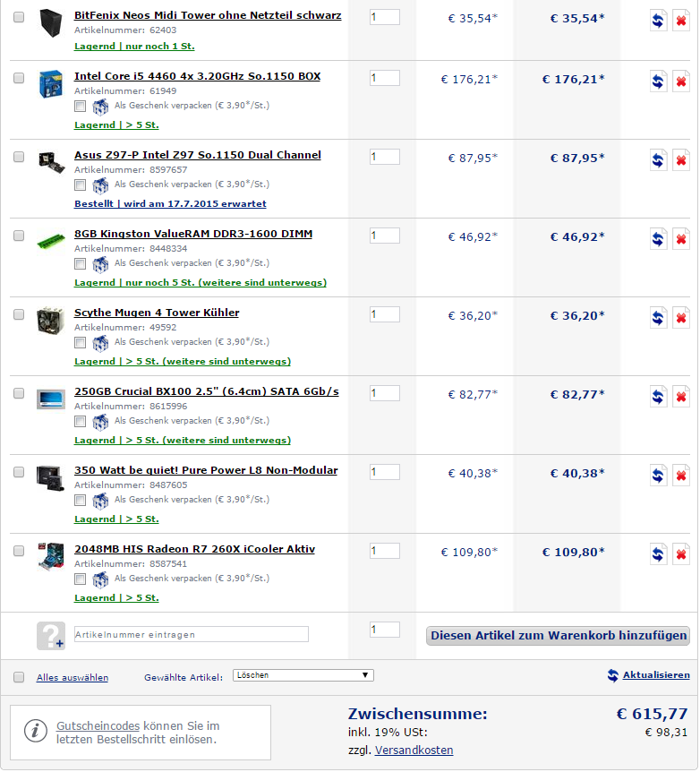Remove Asus Z97-P mainboard with red X

[x=681, y=160]
